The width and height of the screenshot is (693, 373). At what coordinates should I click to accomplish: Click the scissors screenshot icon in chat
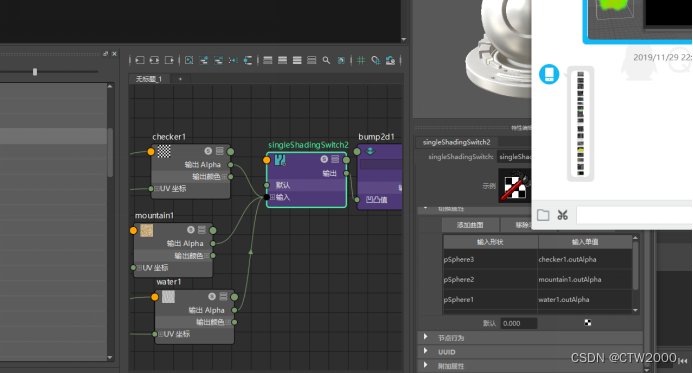pos(563,215)
